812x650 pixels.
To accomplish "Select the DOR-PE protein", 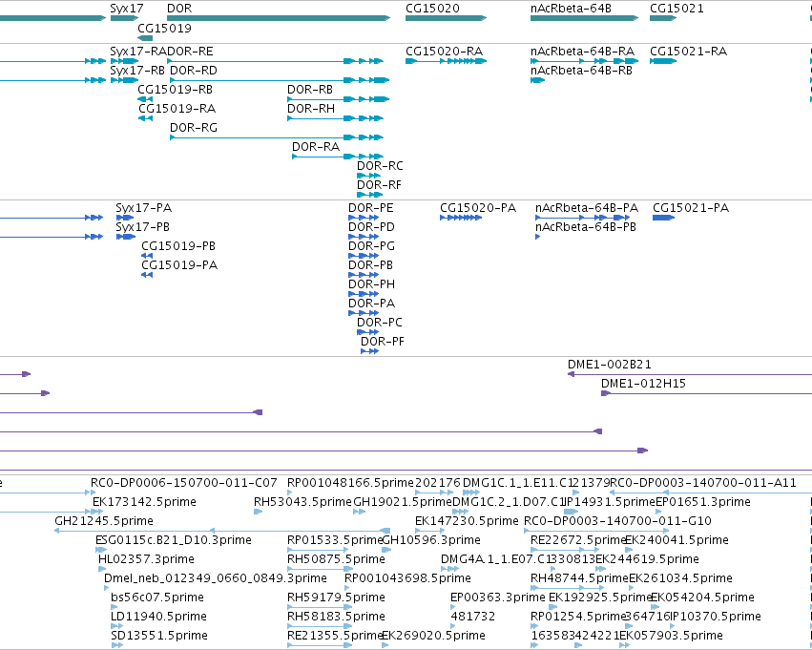I will (364, 218).
